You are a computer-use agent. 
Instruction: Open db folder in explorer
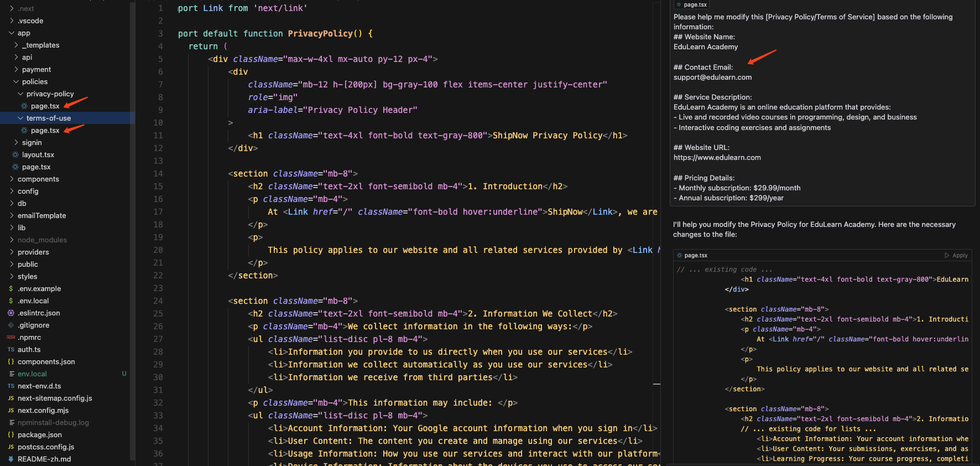click(22, 203)
